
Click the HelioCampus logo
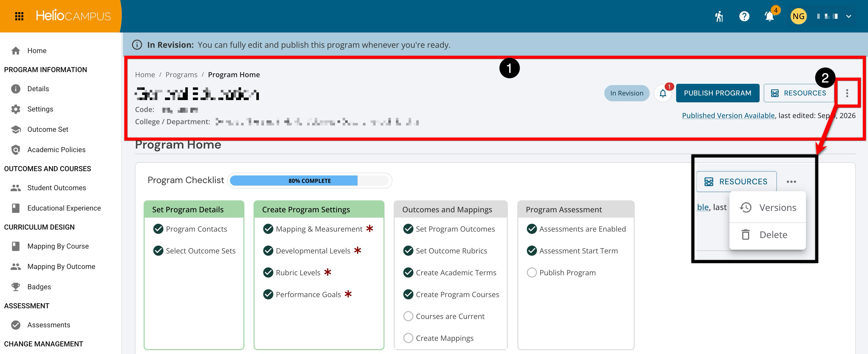73,16
